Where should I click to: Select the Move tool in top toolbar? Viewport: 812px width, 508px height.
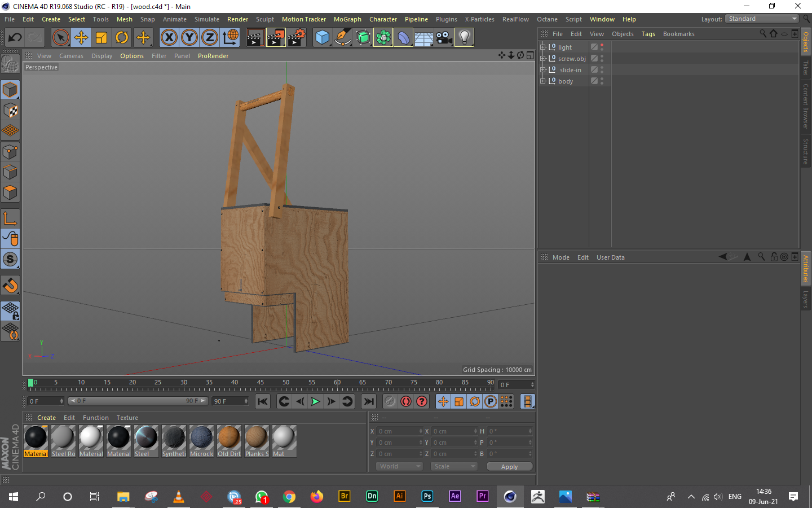81,38
